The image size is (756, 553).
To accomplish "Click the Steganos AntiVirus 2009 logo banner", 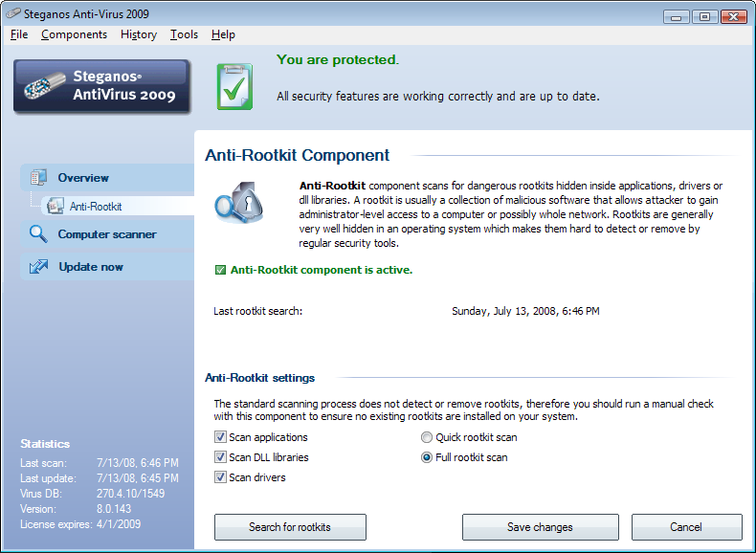I will pos(101,86).
